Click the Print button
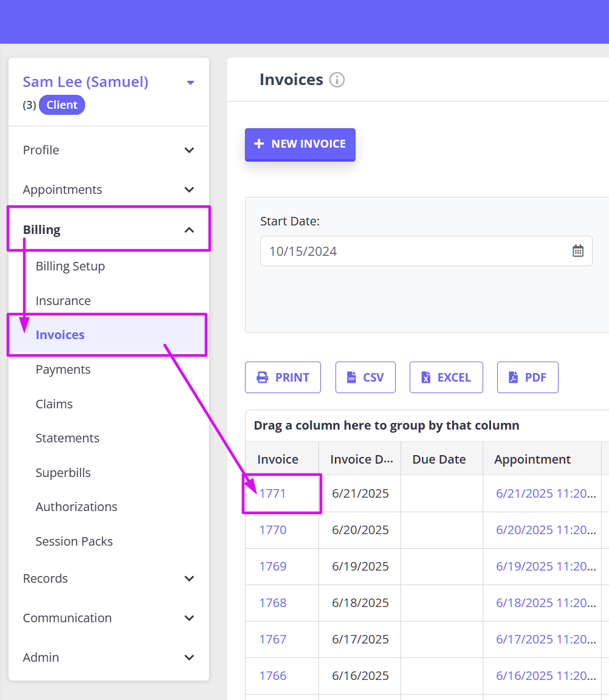This screenshot has width=609, height=700. (283, 377)
